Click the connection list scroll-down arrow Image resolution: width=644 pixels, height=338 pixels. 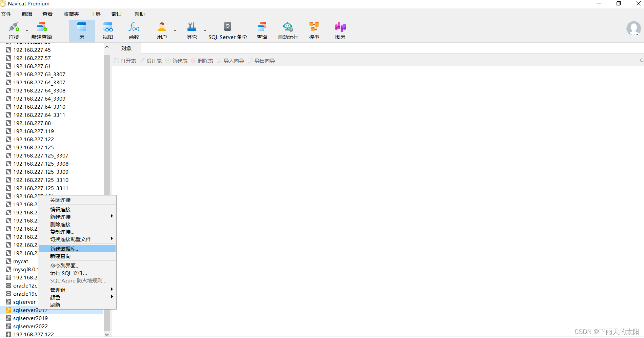tap(107, 334)
